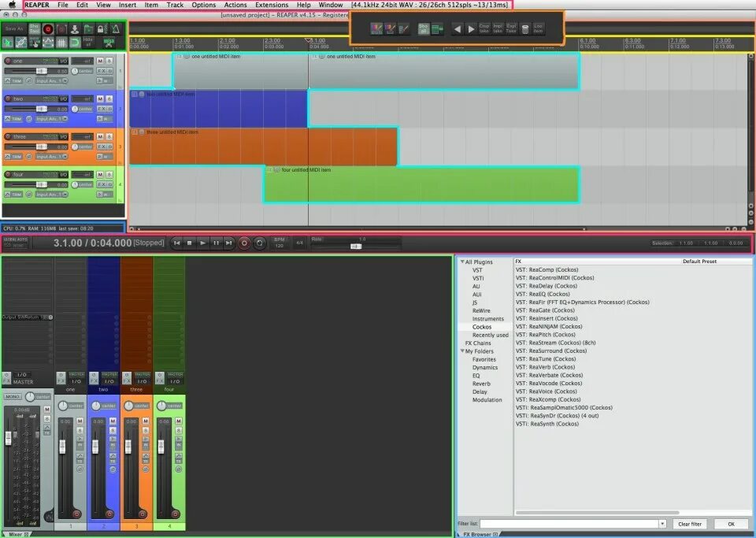Click the master volume fader in the mixer
Image resolution: width=756 pixels, height=538 pixels.
click(8, 438)
